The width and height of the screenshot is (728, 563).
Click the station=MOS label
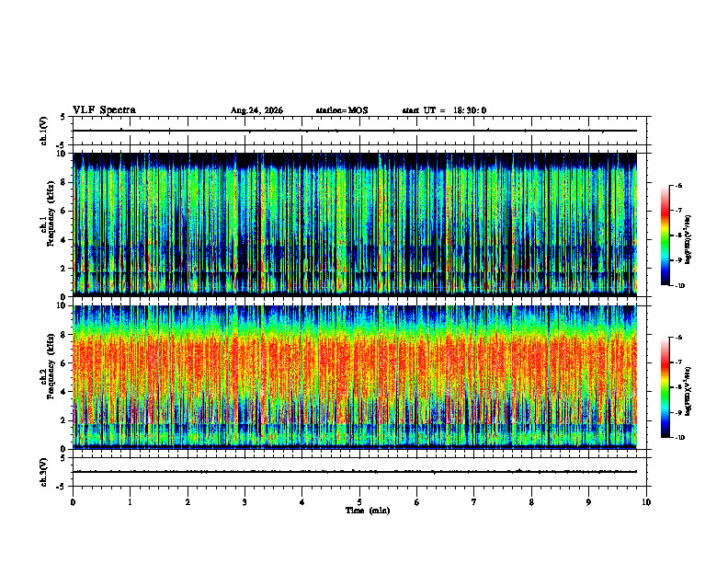pos(342,110)
